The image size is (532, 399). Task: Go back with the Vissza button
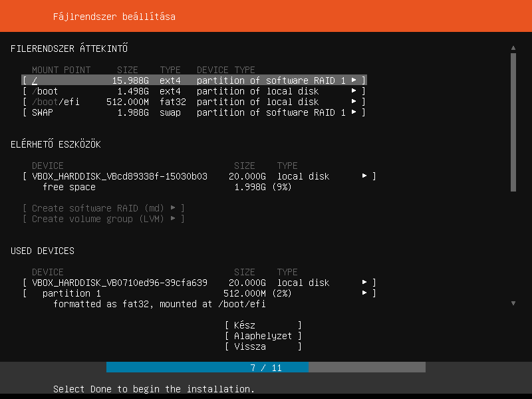coord(263,346)
